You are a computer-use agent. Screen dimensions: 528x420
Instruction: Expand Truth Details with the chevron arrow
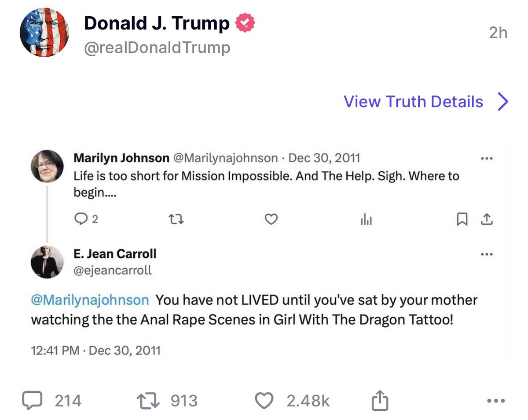click(x=502, y=102)
